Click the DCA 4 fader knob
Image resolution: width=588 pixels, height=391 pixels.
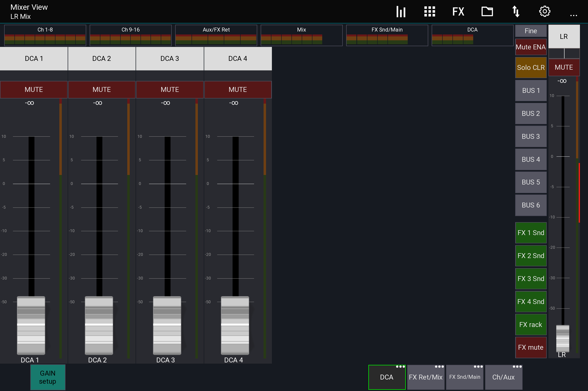pyautogui.click(x=235, y=326)
